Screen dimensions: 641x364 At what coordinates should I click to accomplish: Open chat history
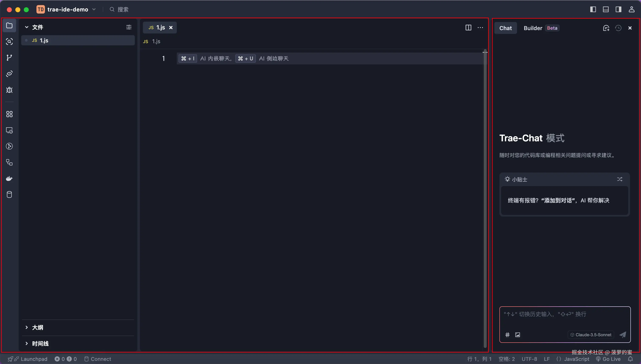(x=618, y=28)
